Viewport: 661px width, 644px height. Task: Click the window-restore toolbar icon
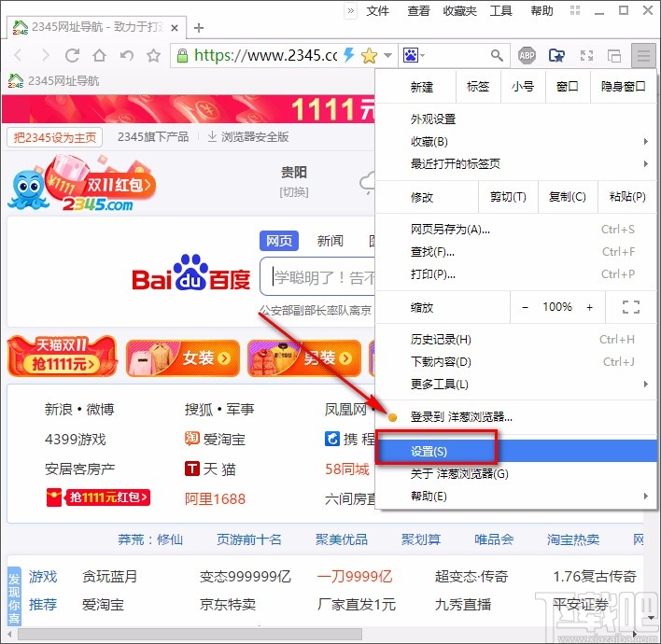614,55
